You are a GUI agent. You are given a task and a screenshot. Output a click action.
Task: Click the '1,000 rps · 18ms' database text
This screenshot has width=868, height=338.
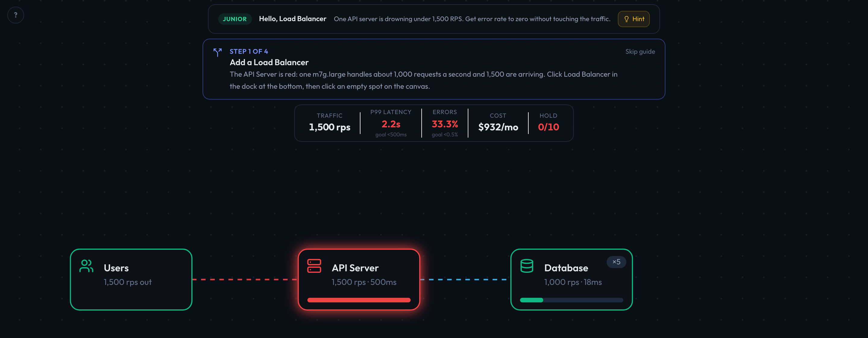point(573,282)
